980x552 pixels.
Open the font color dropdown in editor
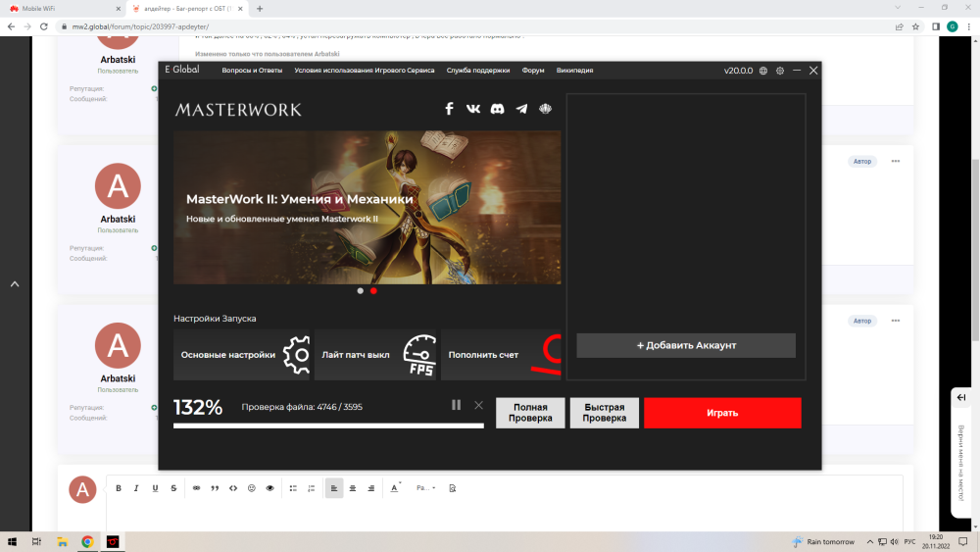pos(396,487)
